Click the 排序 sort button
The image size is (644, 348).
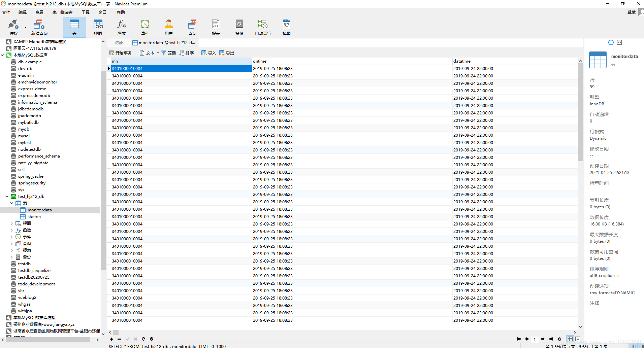click(187, 53)
